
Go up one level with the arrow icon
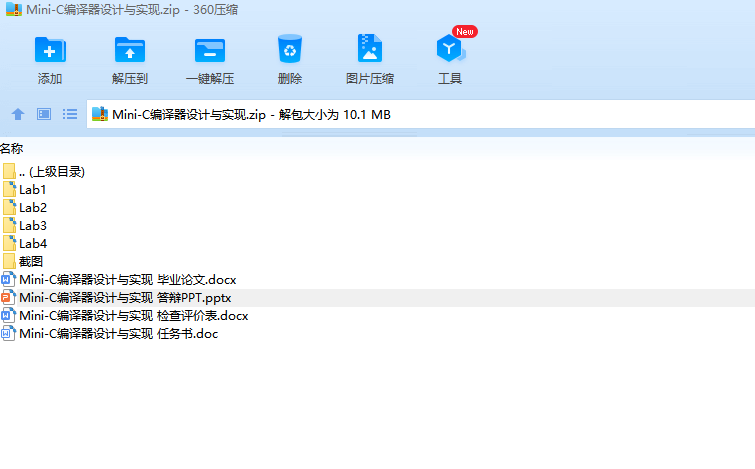[x=18, y=114]
